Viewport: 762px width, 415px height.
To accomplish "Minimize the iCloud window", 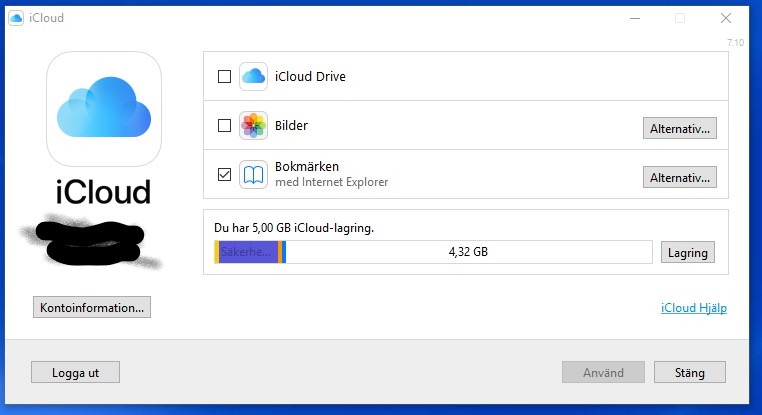I will 635,18.
